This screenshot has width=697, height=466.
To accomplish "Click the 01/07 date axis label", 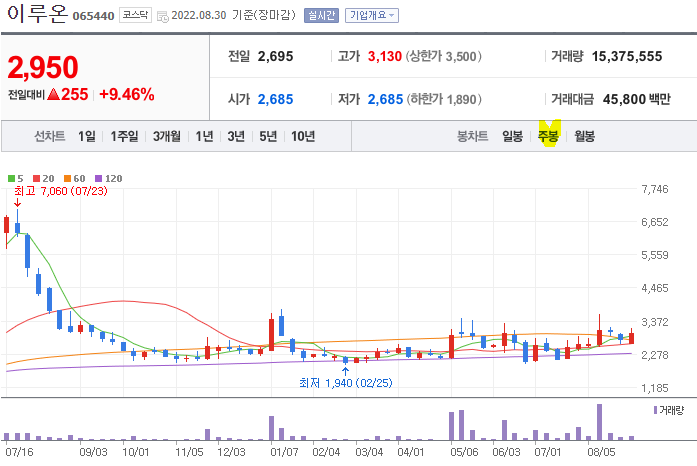I will click(x=284, y=452).
